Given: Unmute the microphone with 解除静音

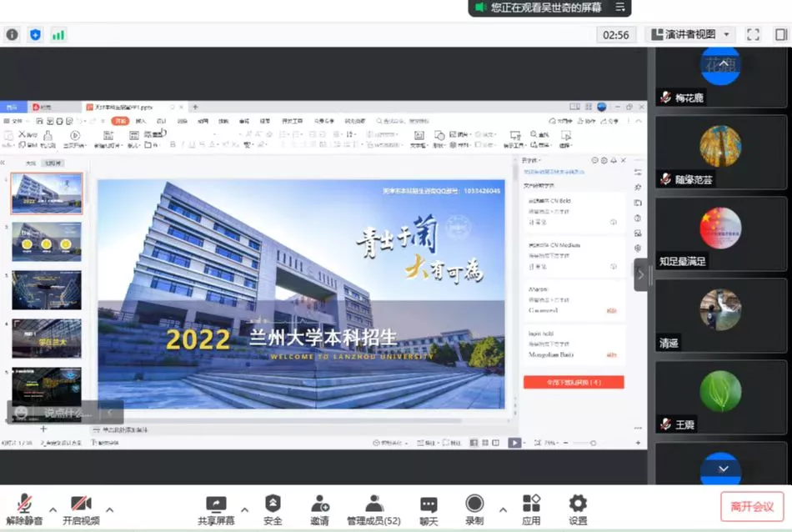Looking at the screenshot, I should (24, 509).
